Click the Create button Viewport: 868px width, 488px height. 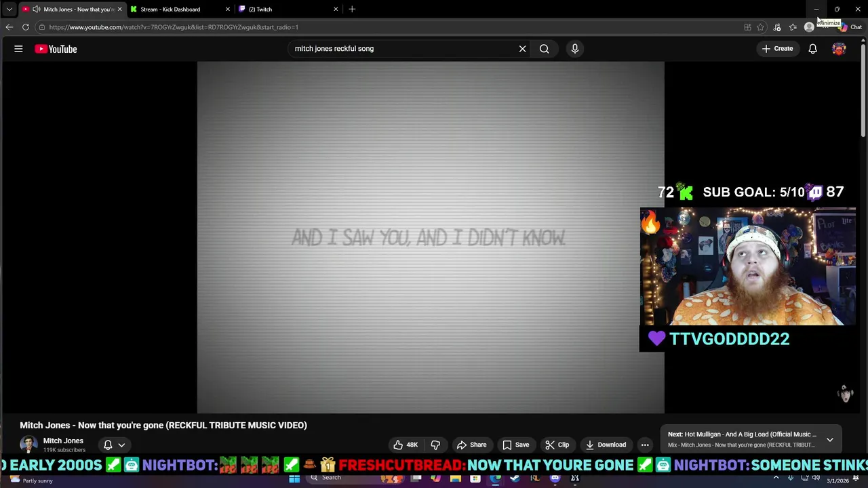[x=777, y=49]
